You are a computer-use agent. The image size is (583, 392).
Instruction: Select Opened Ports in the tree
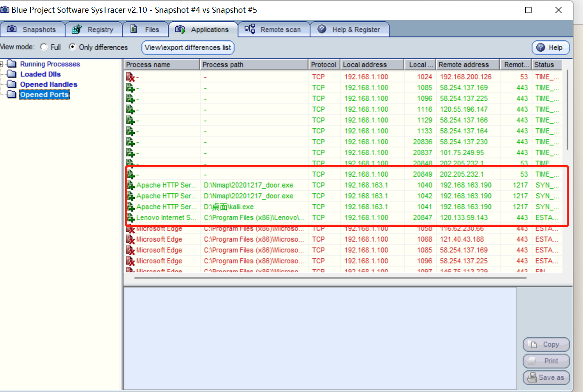pyautogui.click(x=44, y=95)
